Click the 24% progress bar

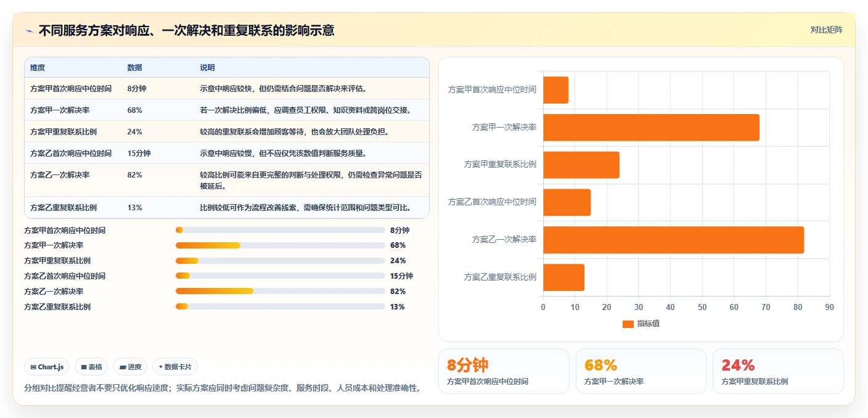tap(280, 261)
